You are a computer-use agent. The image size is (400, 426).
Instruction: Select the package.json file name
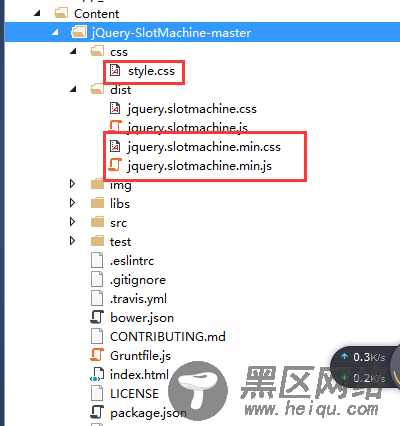coord(148,413)
